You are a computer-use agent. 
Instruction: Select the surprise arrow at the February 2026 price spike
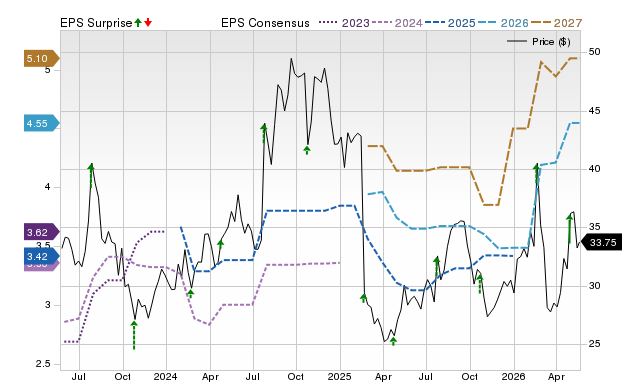click(537, 175)
